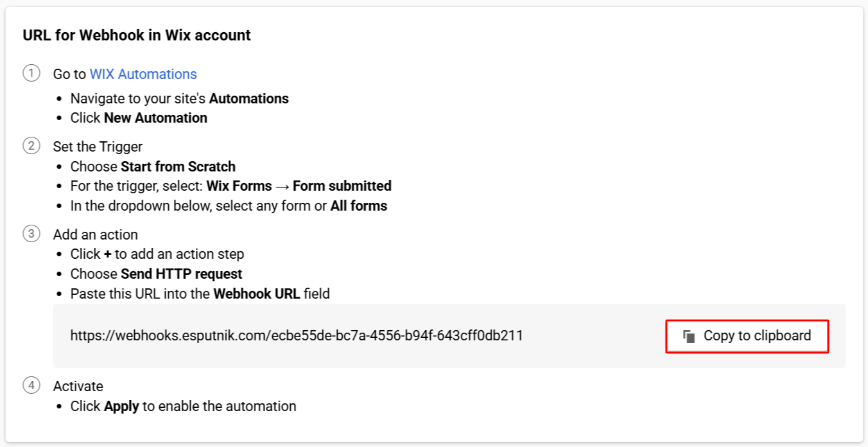
Task: Click the step 2 circled number
Action: (x=31, y=146)
